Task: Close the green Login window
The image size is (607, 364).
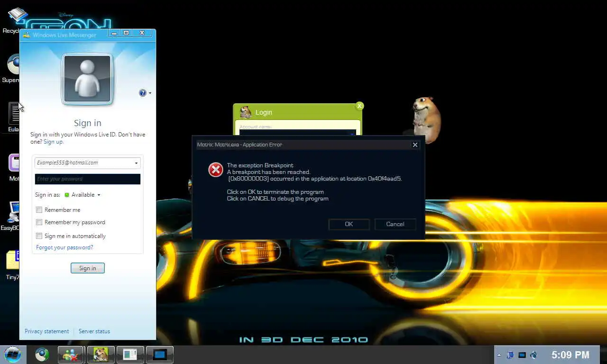Action: (359, 106)
